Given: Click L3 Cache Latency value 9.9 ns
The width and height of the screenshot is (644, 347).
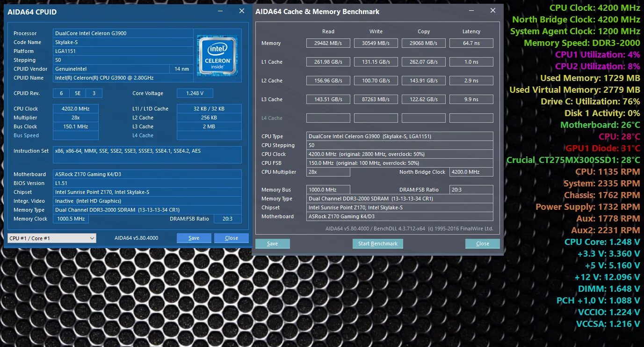Looking at the screenshot, I should point(471,99).
